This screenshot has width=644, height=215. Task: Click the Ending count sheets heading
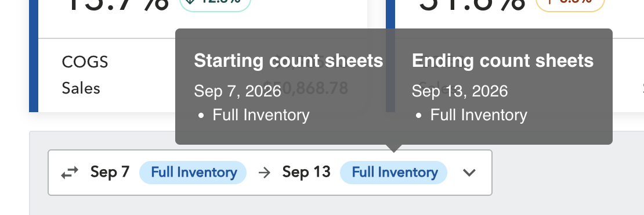click(x=502, y=61)
